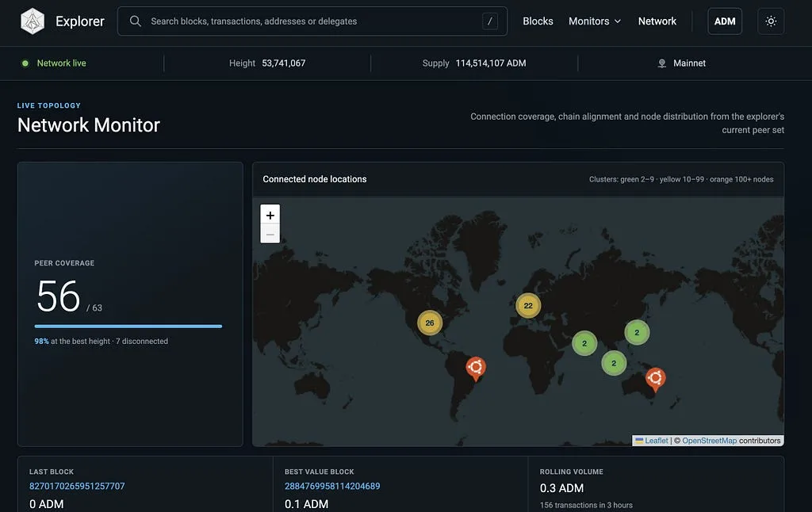Click the Rolling Volume 0.3 ADM value
Viewport: 812px width, 512px height.
pos(561,488)
